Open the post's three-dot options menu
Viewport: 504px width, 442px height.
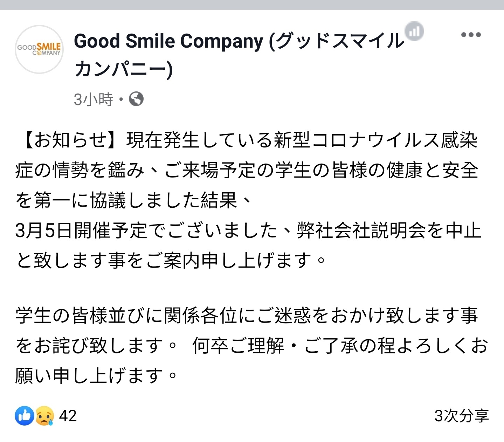coord(471,35)
